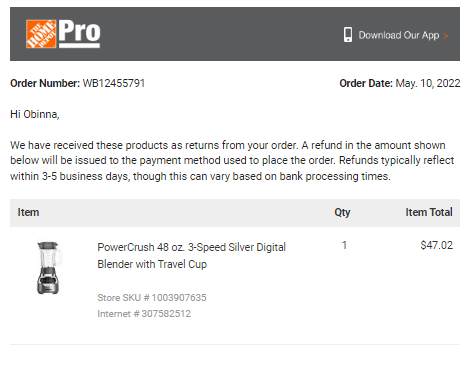Click the $47.02 item total
Viewport: 468px width, 366px height.
tap(437, 245)
